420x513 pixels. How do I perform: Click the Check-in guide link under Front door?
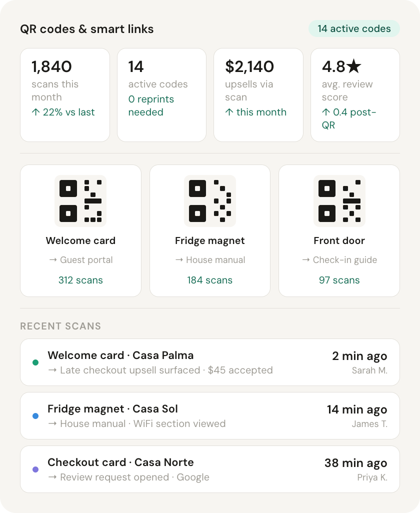point(339,260)
